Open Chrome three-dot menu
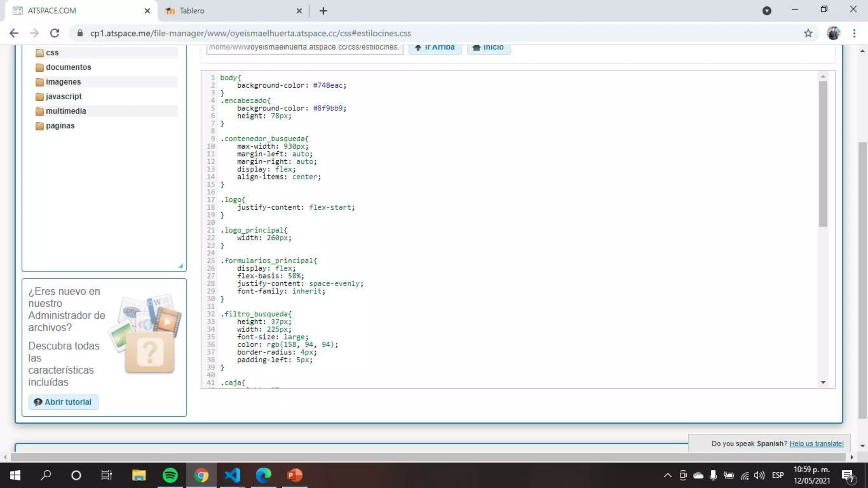Image resolution: width=868 pixels, height=488 pixels. [x=854, y=33]
